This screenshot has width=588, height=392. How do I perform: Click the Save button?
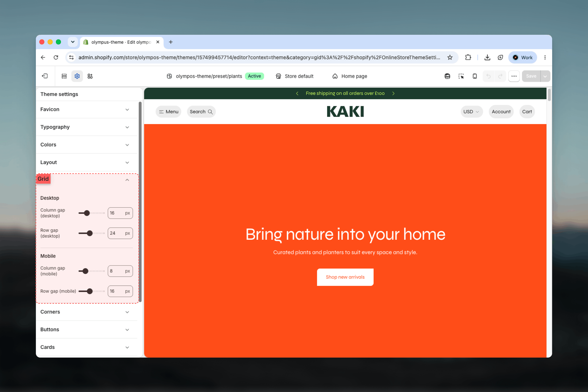(x=531, y=76)
